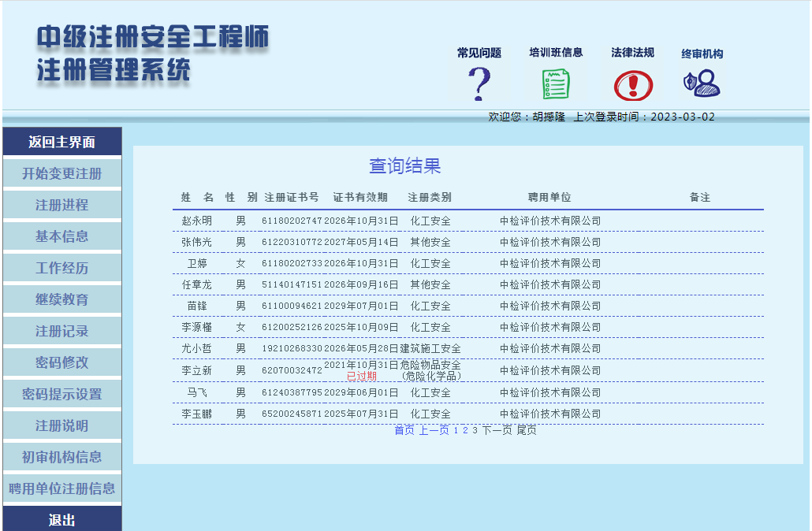The height and width of the screenshot is (531, 812).
Task: Go to 密码修改 to change password
Action: point(61,362)
